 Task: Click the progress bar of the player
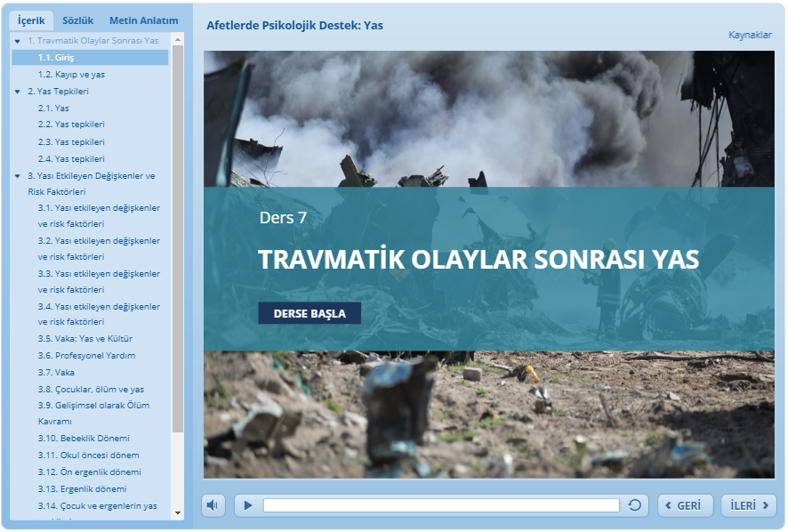(441, 505)
